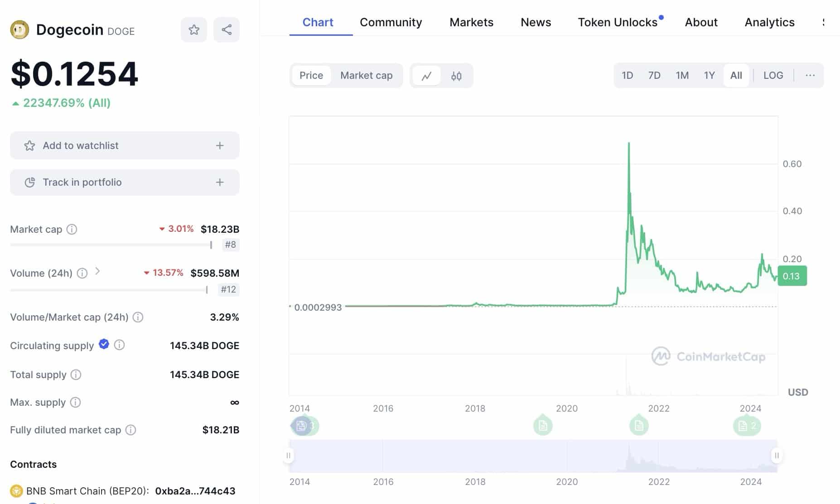Click the plus icon on Track in portfolio
The height and width of the screenshot is (504, 840).
click(220, 182)
